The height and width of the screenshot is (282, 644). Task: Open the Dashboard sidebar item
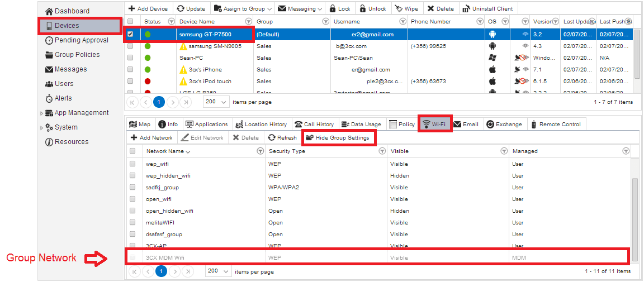click(67, 11)
